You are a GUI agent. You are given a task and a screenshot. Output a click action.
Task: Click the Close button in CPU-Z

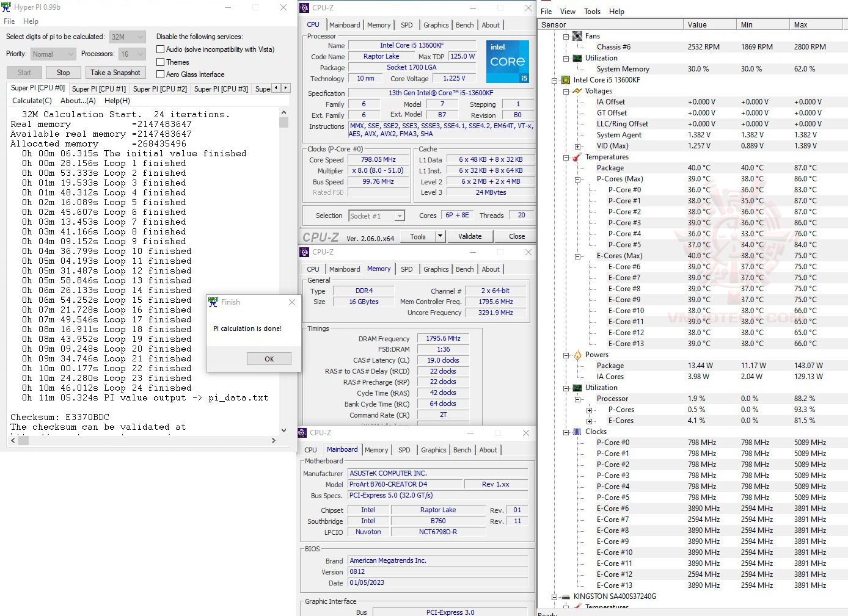click(517, 236)
